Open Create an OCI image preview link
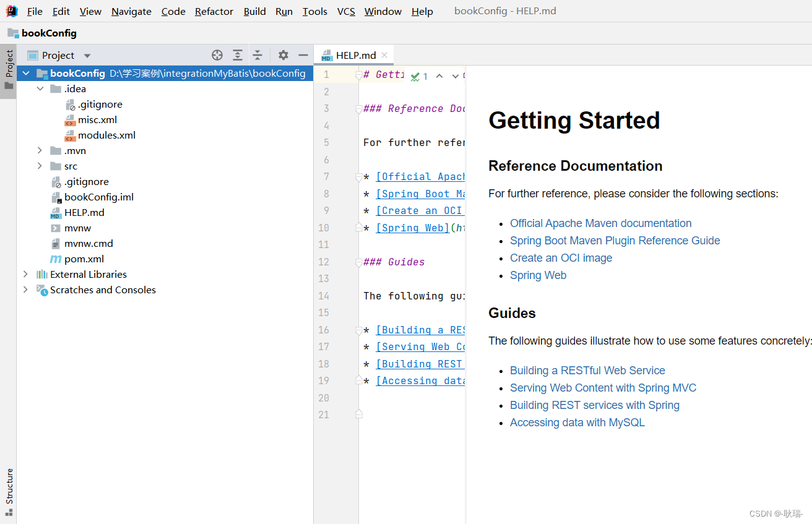This screenshot has height=524, width=812. 561,258
